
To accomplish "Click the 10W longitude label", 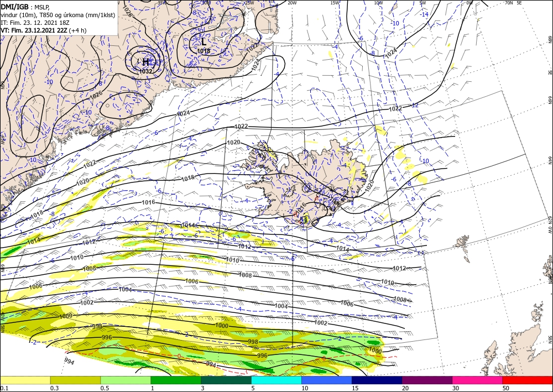I will (x=378, y=3).
